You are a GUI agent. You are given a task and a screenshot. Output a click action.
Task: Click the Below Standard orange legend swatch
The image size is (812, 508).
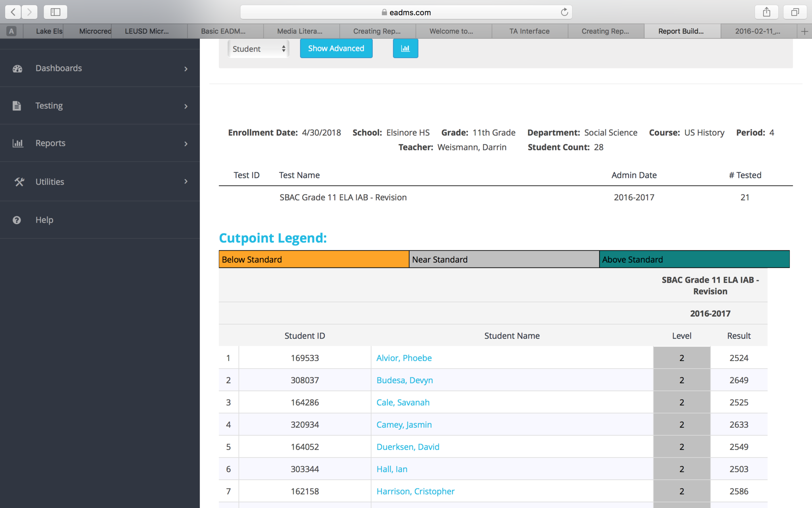314,259
